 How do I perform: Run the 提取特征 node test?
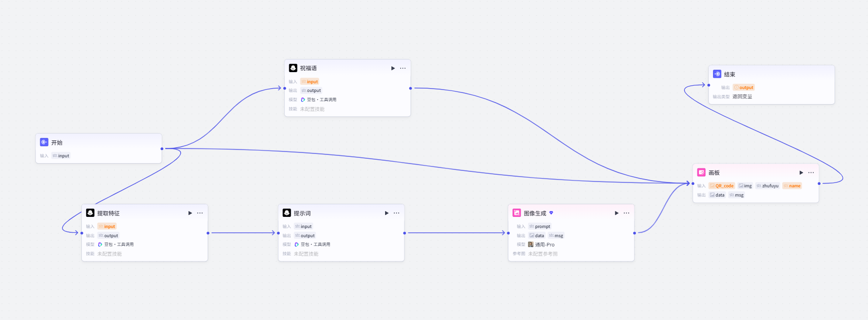(x=190, y=213)
